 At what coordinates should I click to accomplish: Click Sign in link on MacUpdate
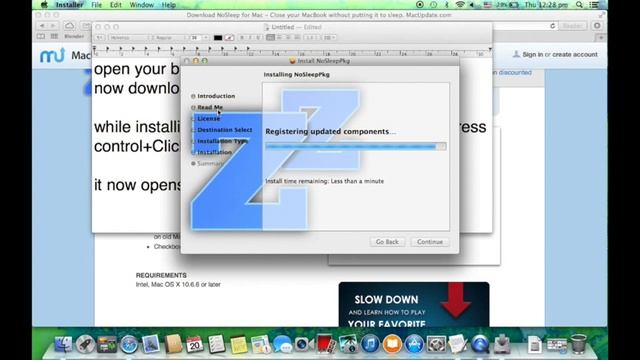[x=533, y=54]
